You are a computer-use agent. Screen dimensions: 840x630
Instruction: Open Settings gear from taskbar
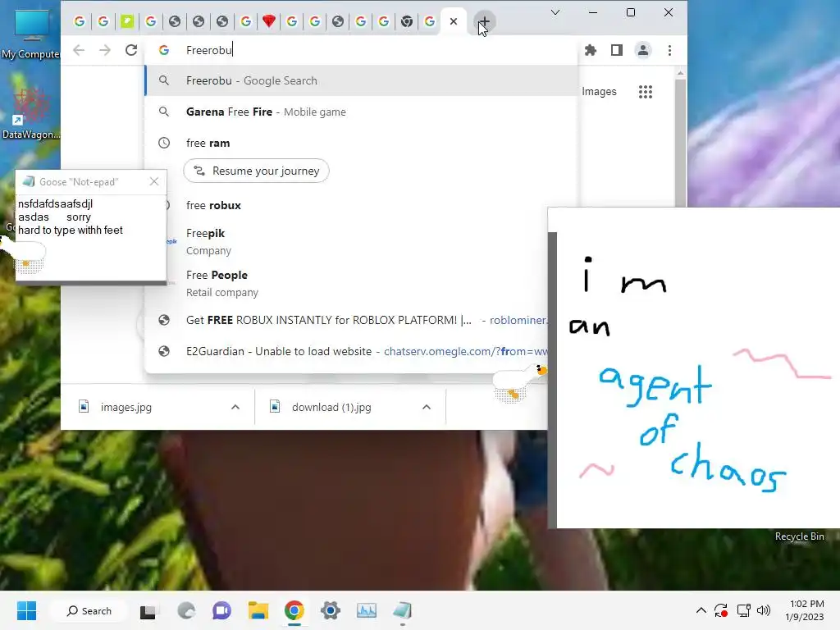click(x=331, y=610)
